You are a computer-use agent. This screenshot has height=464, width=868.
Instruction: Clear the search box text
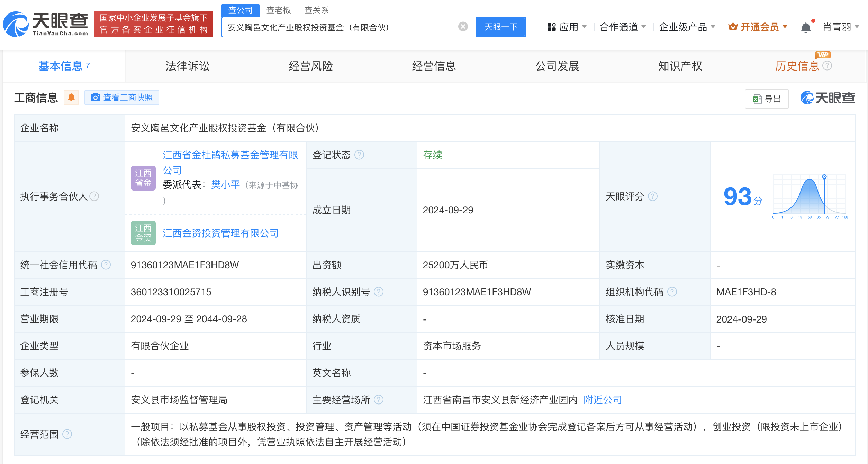tap(463, 27)
